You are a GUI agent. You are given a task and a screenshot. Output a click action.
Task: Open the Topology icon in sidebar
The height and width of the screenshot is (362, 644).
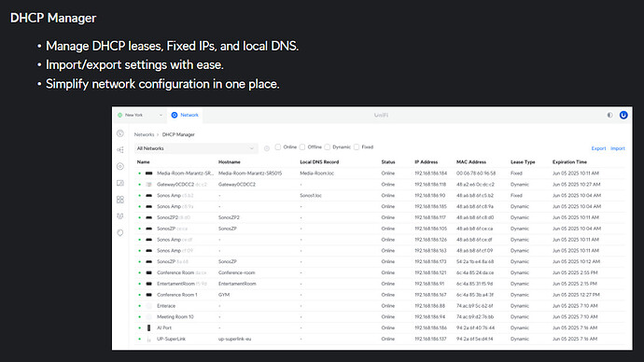119,150
